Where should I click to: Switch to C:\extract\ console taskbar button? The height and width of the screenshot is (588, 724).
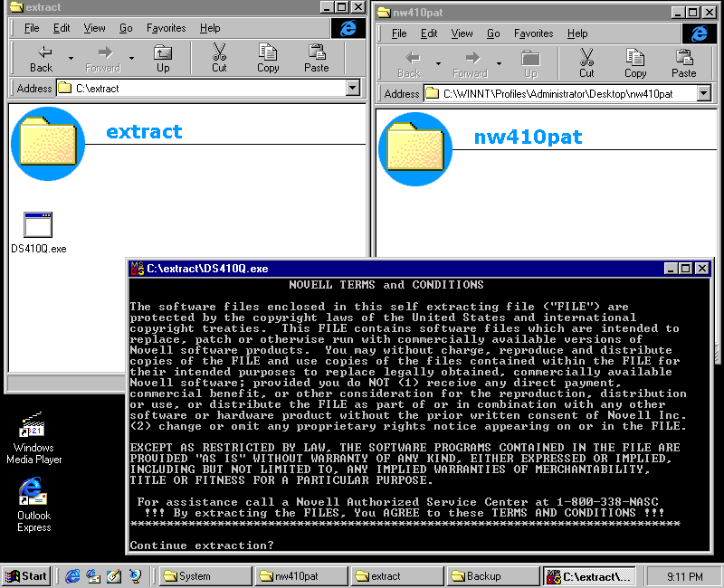pyautogui.click(x=589, y=576)
